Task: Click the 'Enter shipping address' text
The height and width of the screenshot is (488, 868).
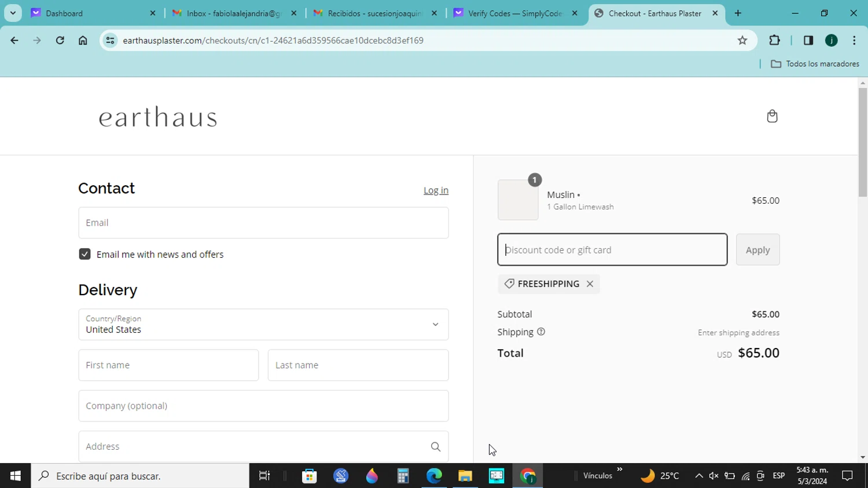Action: (738, 333)
